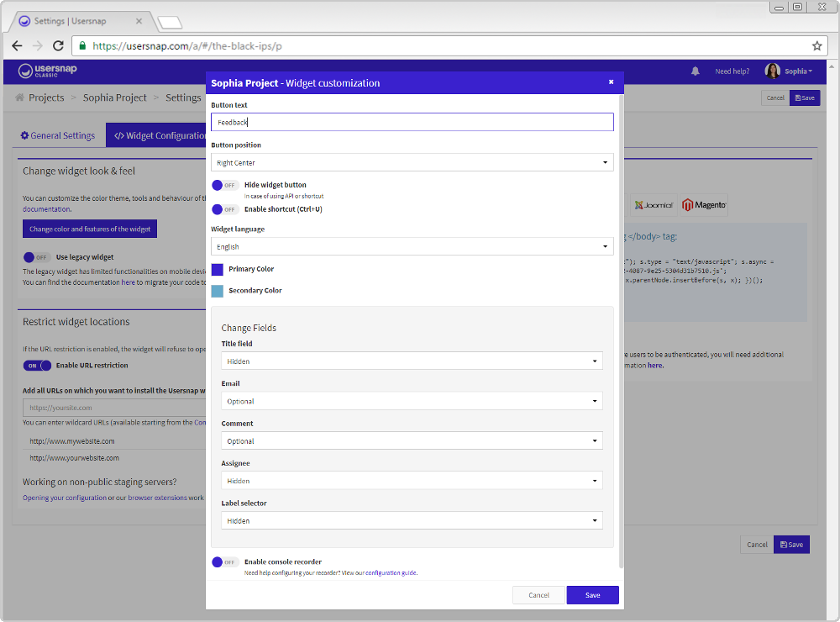Go to Projects breadcrumb
This screenshot has height=622, width=840.
(46, 98)
